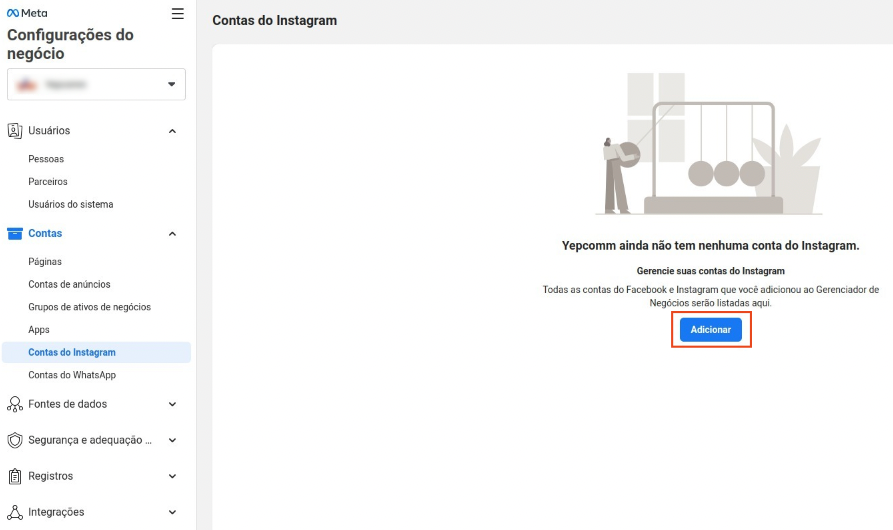Click the Usuários section label
The height and width of the screenshot is (530, 893).
point(49,130)
